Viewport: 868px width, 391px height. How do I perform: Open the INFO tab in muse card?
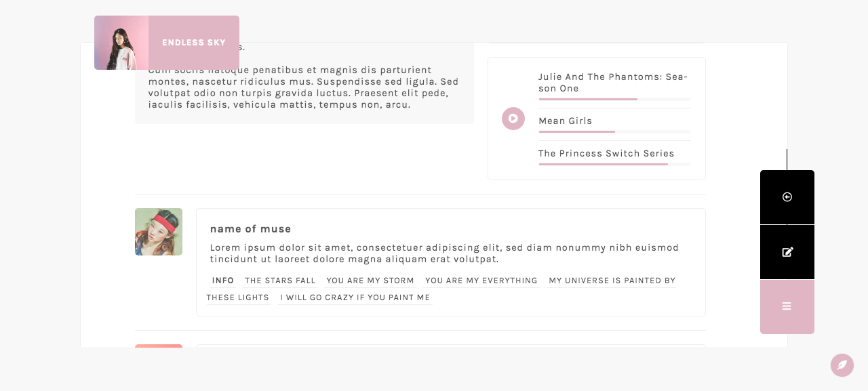click(223, 281)
